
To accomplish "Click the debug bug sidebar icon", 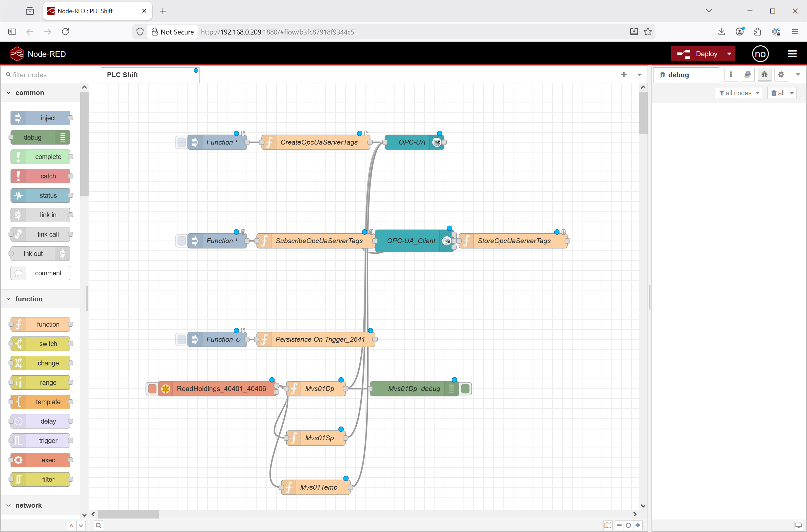I will pos(764,75).
